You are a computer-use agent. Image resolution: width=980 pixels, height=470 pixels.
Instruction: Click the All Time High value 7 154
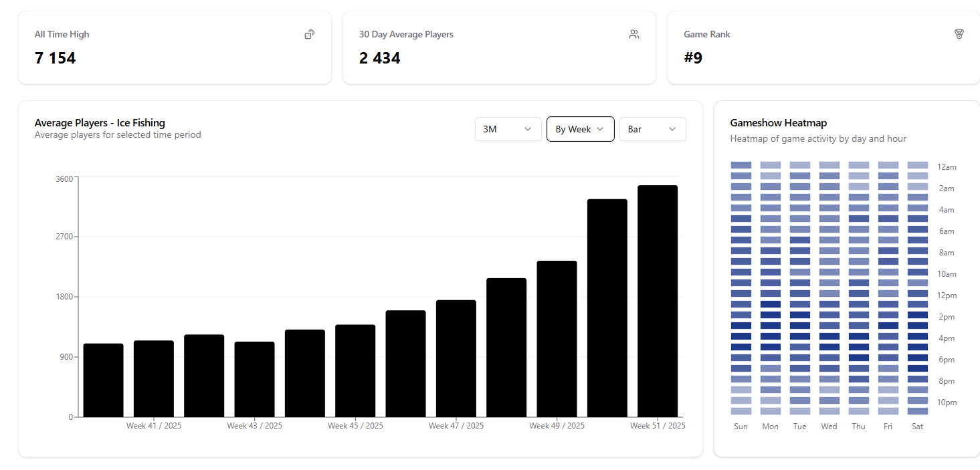pos(56,58)
